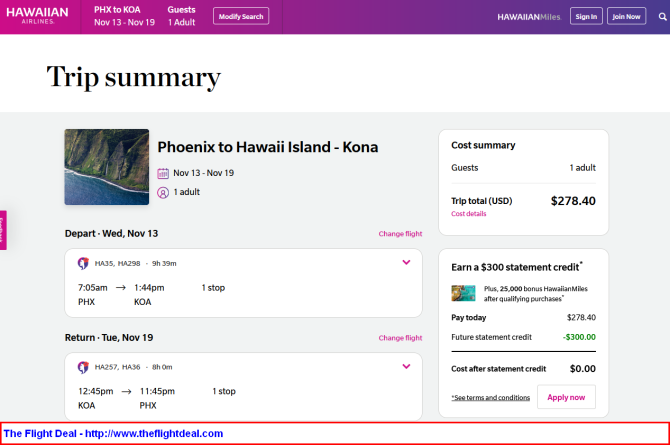
Task: Expand departing flight details chevron
Action: [x=406, y=262]
